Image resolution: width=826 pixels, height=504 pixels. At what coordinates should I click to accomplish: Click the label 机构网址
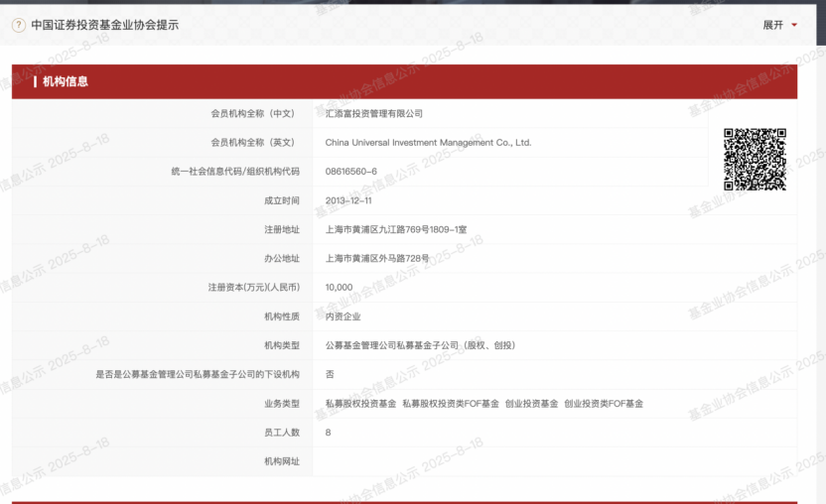pos(282,461)
